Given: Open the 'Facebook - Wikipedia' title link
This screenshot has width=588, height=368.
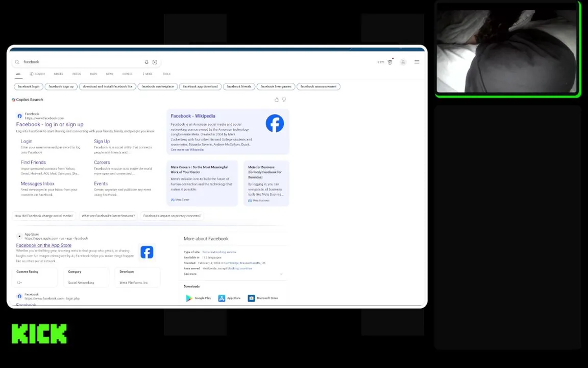Looking at the screenshot, I should (x=193, y=116).
